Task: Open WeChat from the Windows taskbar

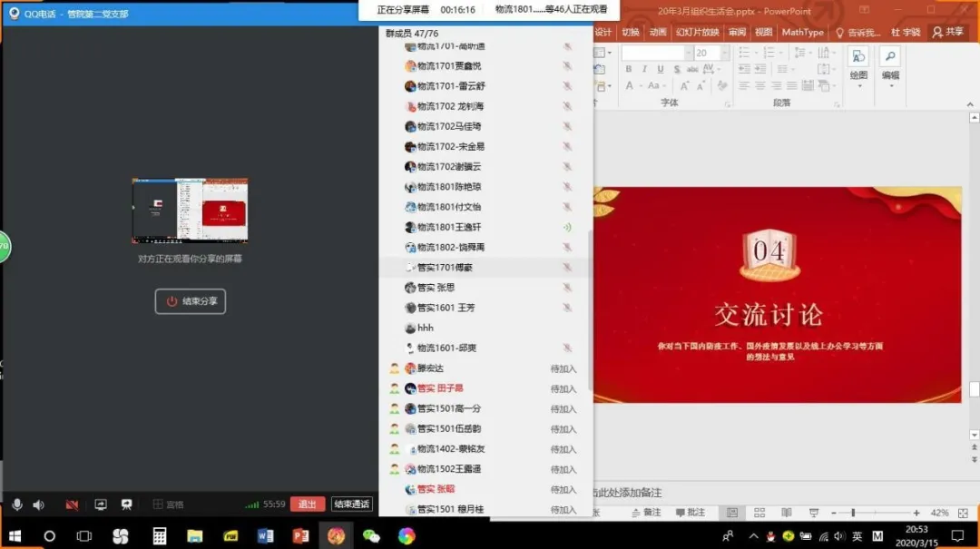Action: 371,535
